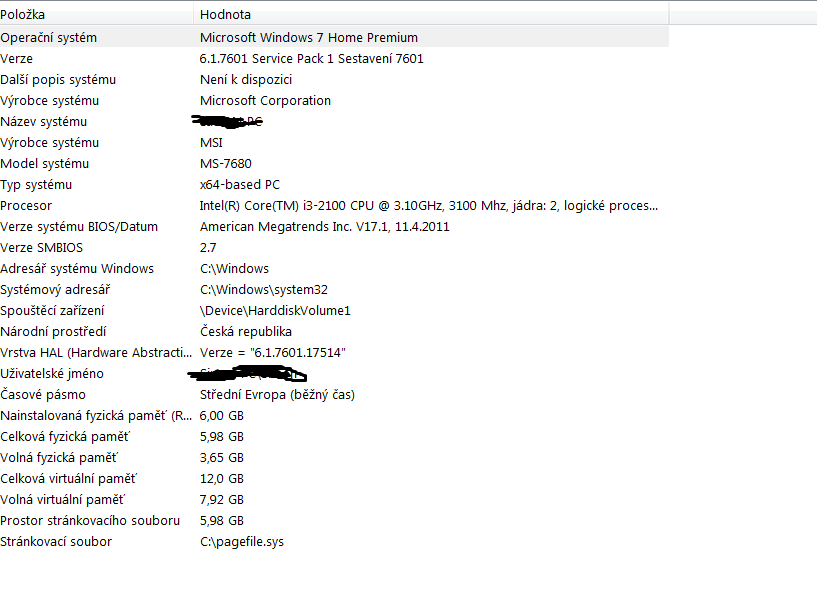Select the Prostor stránkovacího souboru 5,98 GB value
The width and height of the screenshot is (817, 611).
tap(221, 521)
